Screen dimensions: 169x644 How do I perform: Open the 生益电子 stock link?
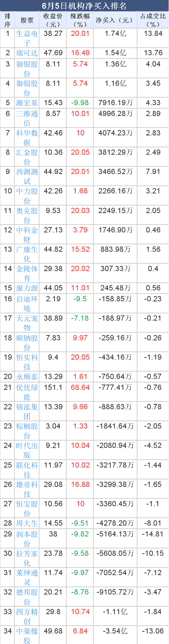27,38
